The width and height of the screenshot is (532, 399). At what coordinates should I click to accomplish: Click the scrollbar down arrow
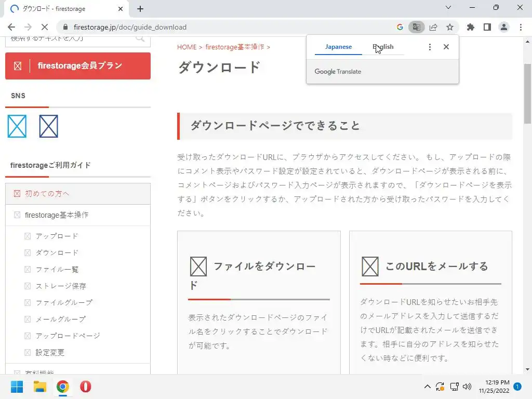527,369
